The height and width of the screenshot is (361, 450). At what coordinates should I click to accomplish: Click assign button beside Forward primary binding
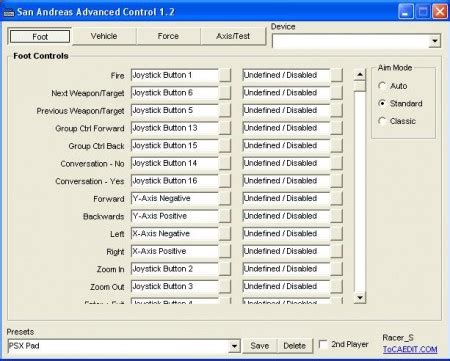point(225,199)
